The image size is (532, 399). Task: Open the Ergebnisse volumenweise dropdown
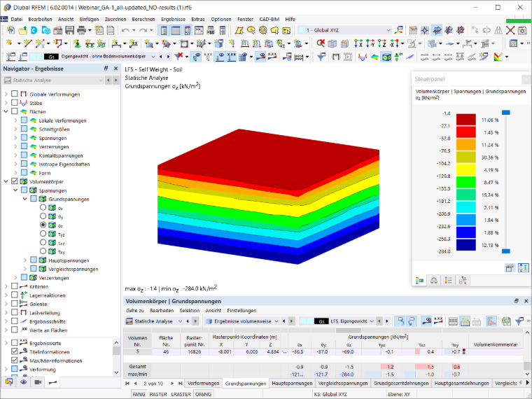[x=242, y=321]
